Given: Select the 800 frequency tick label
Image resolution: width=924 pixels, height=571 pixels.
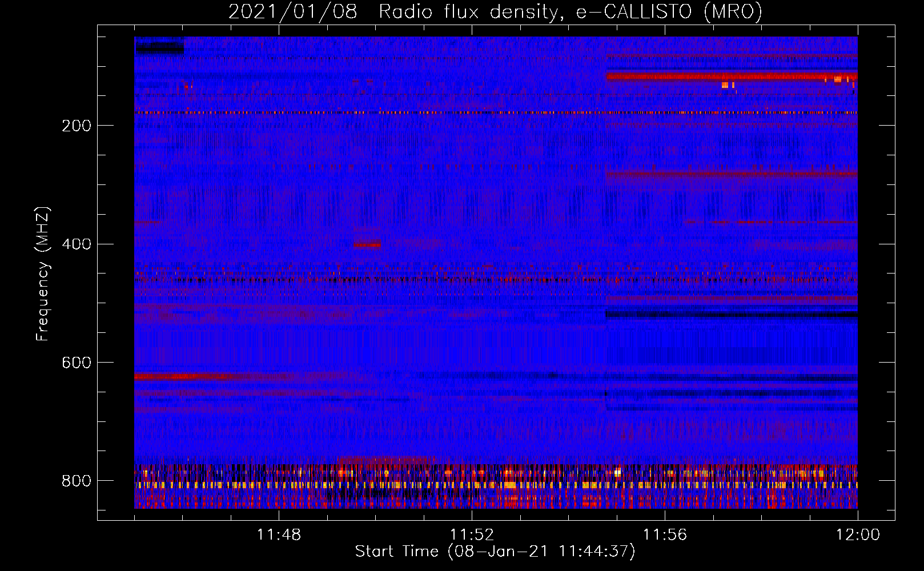Looking at the screenshot, I should (77, 481).
